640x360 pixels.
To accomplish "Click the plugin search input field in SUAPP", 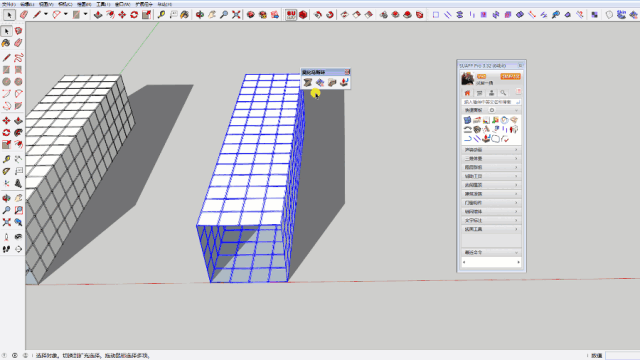I will (491, 102).
